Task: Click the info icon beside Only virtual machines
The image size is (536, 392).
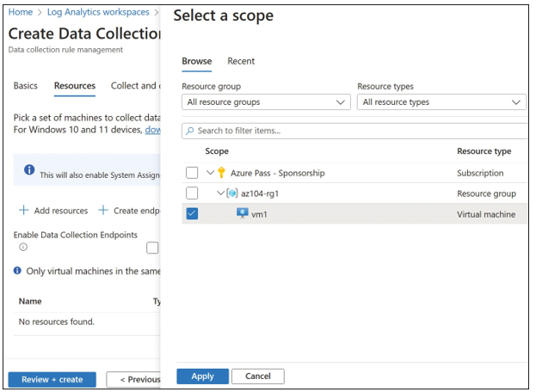Action: pyautogui.click(x=17, y=271)
